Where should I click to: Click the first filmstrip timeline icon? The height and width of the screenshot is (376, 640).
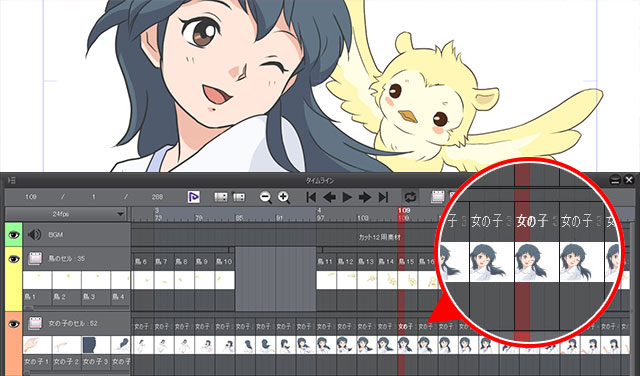click(x=220, y=198)
